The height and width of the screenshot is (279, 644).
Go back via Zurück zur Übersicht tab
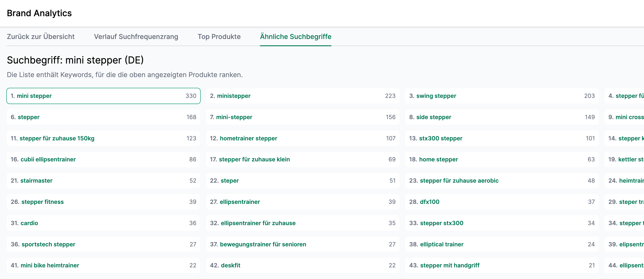point(41,37)
